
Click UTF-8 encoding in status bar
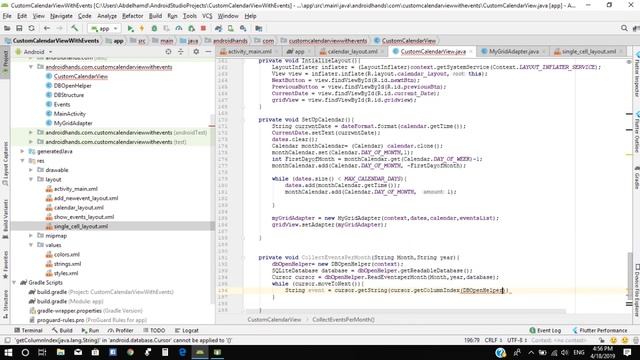coord(516,340)
